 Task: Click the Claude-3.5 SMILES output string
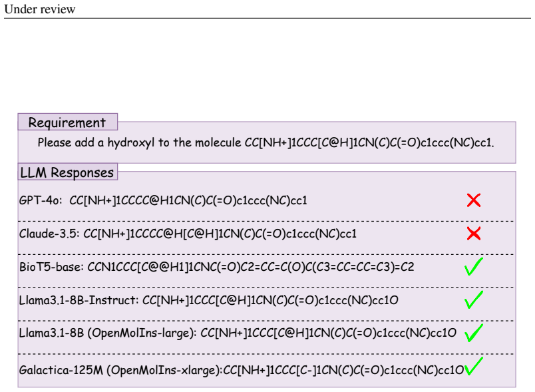click(220, 234)
